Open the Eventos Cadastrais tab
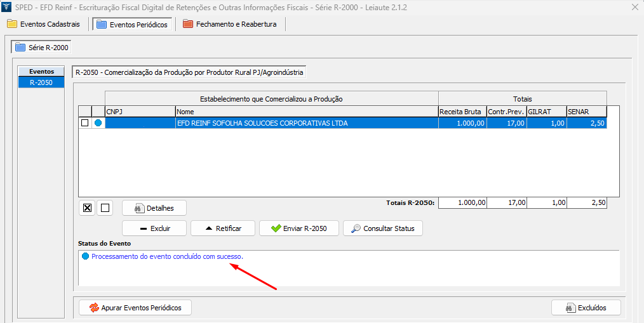644x323 pixels. pyautogui.click(x=44, y=24)
